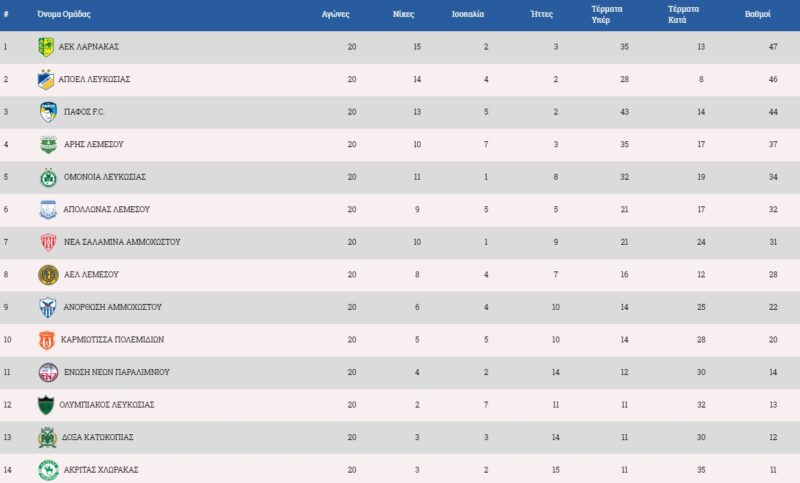Sort by the Νίκες column header
Screen dimensions: 800x483
tap(404, 14)
